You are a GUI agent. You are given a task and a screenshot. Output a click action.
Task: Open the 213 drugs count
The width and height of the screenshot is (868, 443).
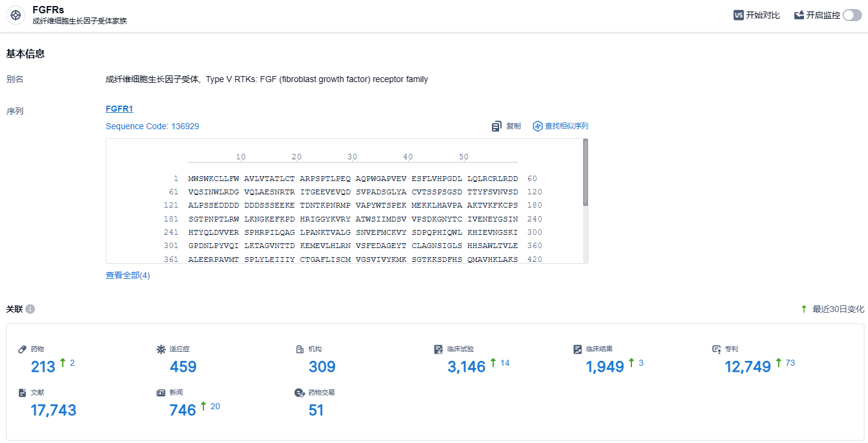(43, 366)
